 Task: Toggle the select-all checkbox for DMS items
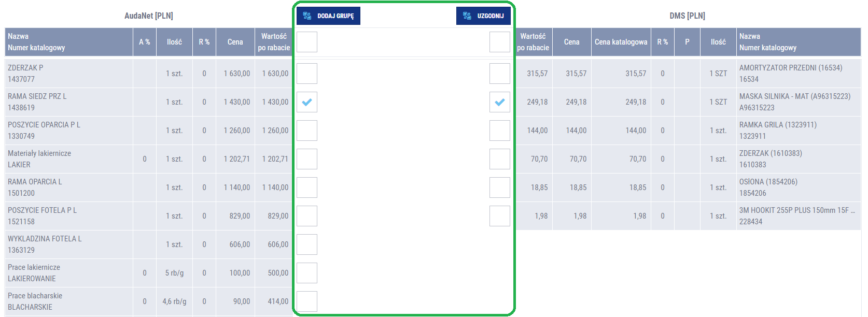499,42
